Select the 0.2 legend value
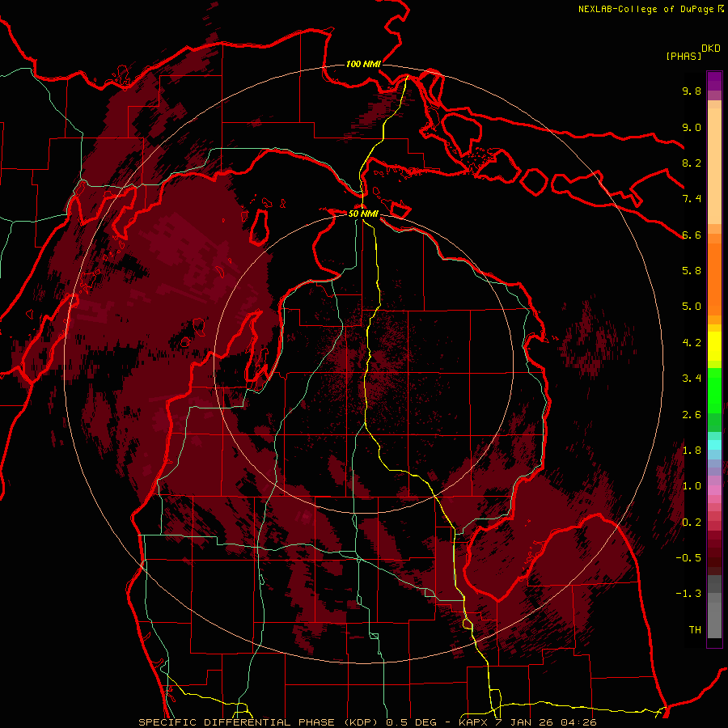This screenshot has width=728, height=728. pyautogui.click(x=692, y=523)
